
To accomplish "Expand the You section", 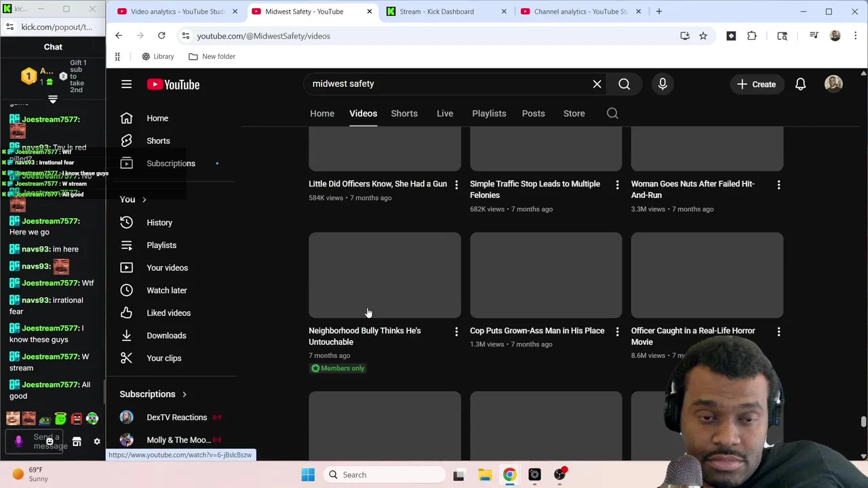I will 133,199.
